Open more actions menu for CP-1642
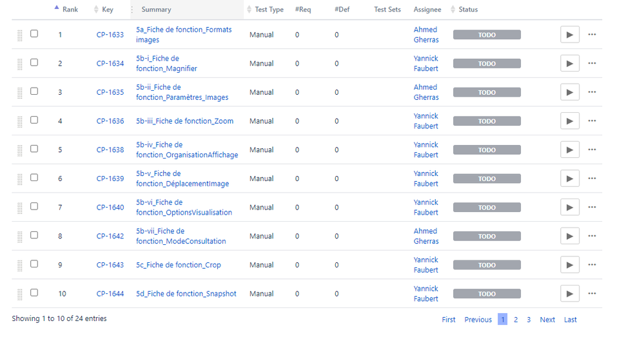Screen dimensions: 644x339 pyautogui.click(x=592, y=236)
